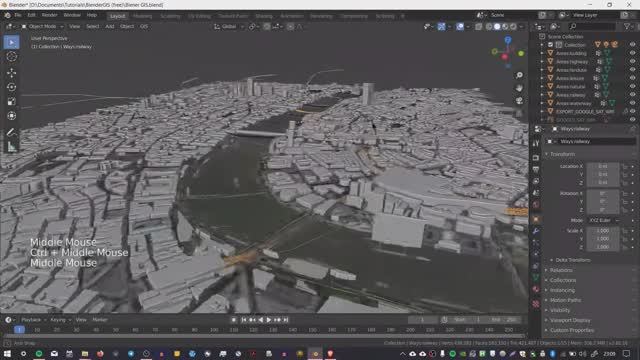Expand the Relations panel
This screenshot has width=640, height=360.
point(561,270)
